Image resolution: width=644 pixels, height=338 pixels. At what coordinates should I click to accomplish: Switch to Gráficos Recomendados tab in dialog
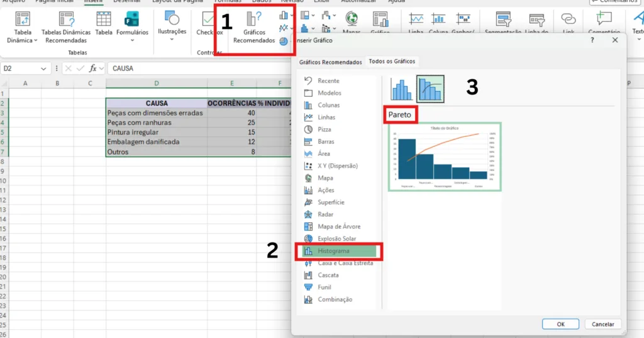pos(330,62)
